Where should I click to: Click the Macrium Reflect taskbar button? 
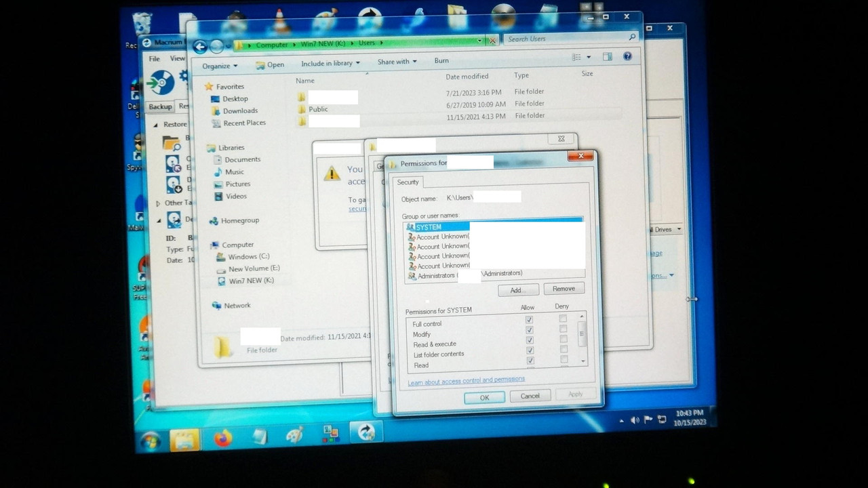(366, 432)
